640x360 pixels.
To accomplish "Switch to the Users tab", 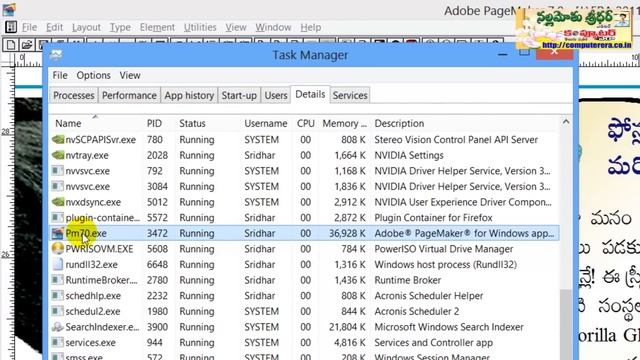I will pyautogui.click(x=276, y=95).
